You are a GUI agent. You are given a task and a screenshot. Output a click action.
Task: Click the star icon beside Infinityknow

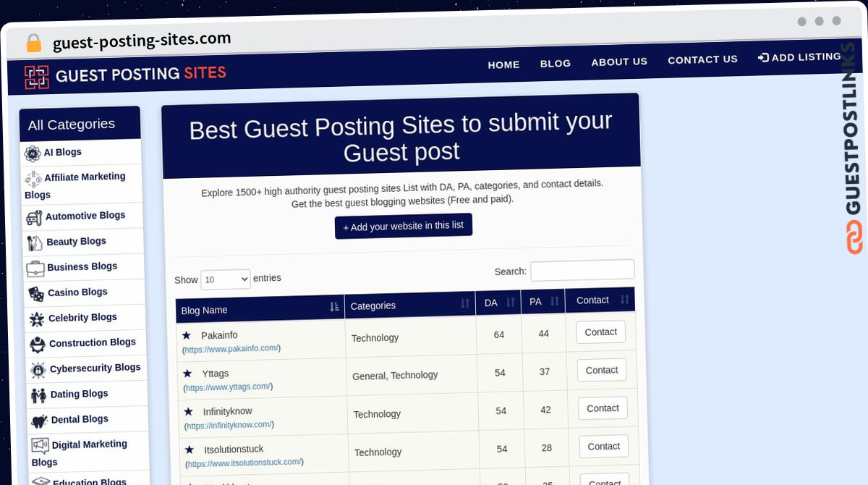click(189, 411)
